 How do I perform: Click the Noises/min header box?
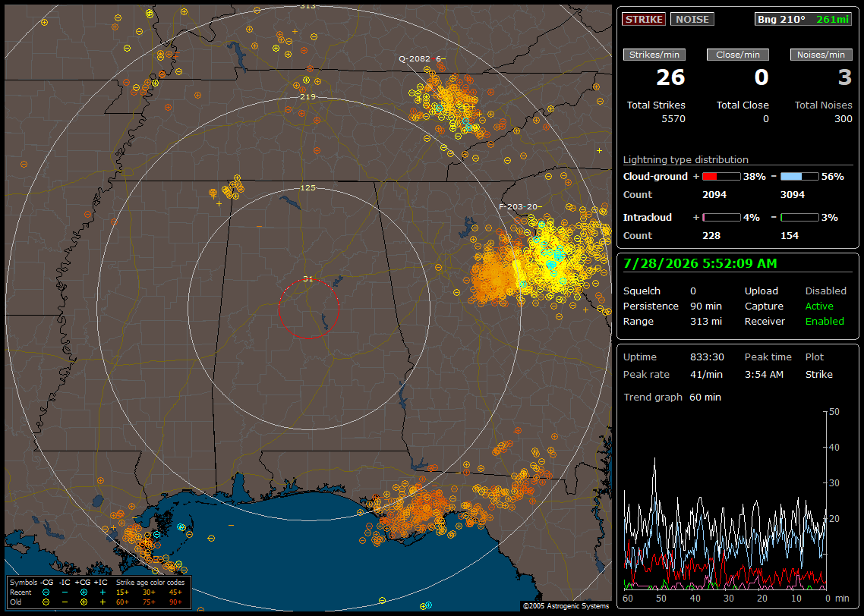821,55
